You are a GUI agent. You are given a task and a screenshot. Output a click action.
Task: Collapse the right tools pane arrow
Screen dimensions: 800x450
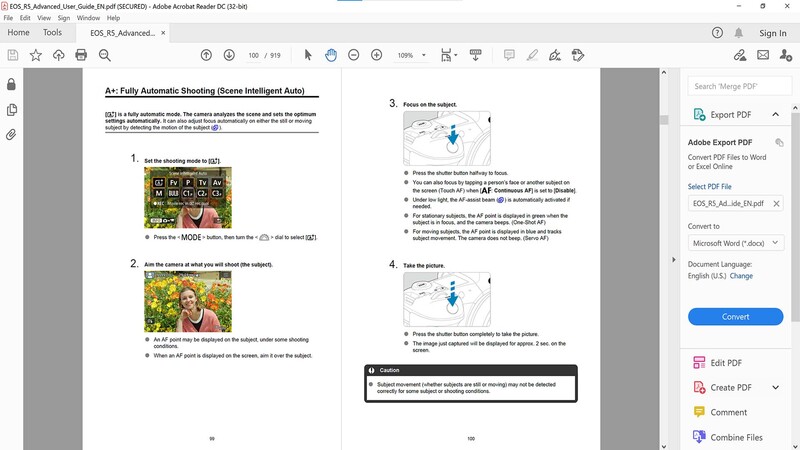pos(673,260)
